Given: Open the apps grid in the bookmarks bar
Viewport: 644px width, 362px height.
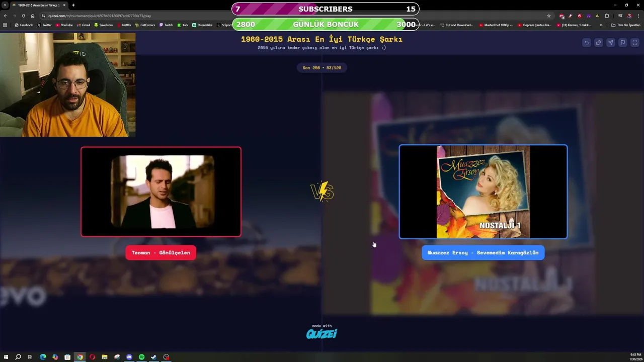Looking at the screenshot, I should click(x=6, y=25).
